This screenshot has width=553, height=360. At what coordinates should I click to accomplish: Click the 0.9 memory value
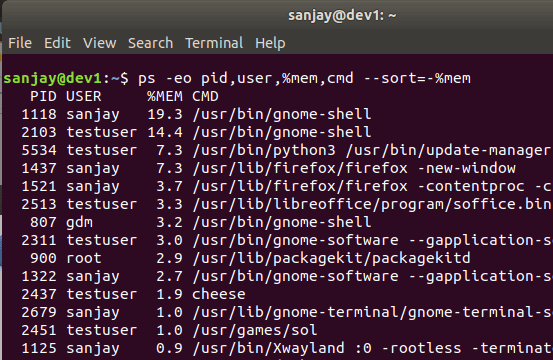(169, 348)
